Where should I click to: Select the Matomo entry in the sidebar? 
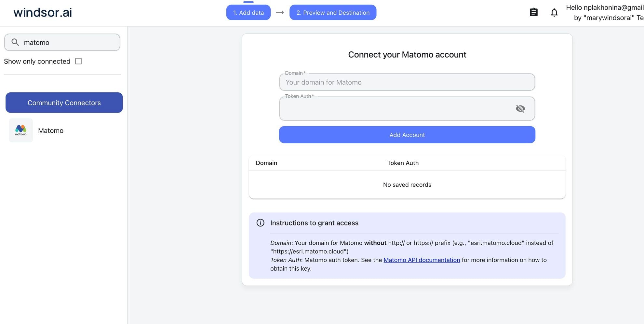click(x=50, y=130)
